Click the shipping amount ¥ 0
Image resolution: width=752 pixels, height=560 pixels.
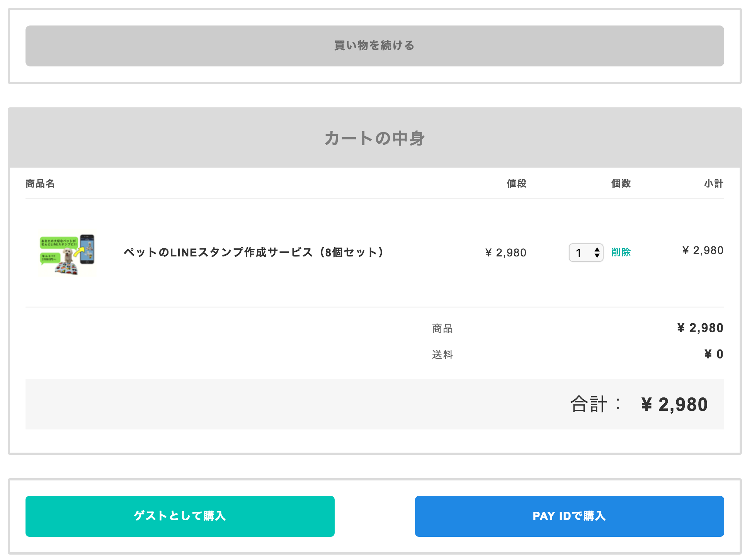coord(714,354)
